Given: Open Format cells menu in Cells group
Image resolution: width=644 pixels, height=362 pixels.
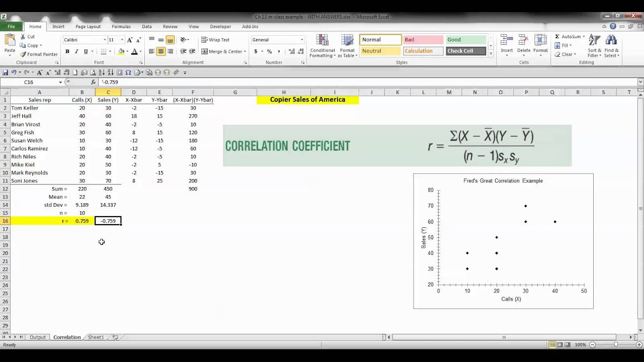Looking at the screenshot, I should coord(540,44).
